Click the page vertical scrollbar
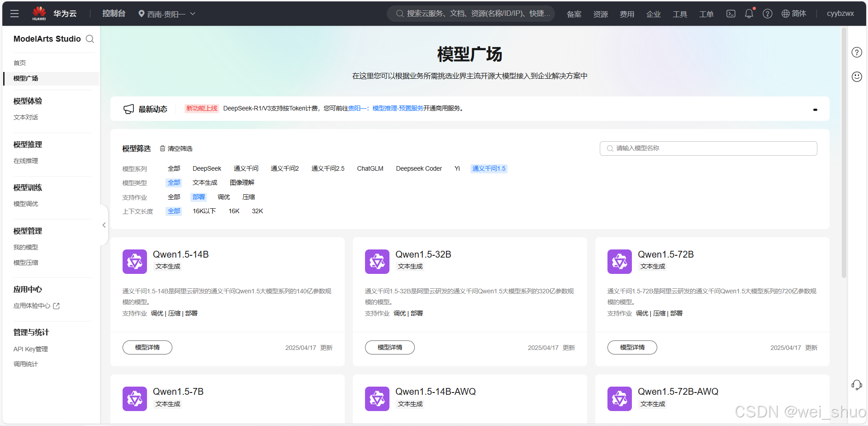Viewport: 868px width, 426px height. pyautogui.click(x=844, y=154)
